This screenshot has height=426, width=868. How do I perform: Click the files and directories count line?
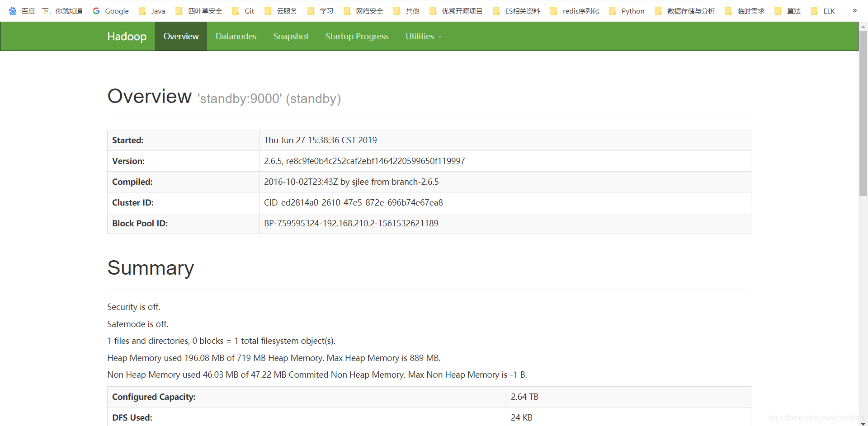221,341
